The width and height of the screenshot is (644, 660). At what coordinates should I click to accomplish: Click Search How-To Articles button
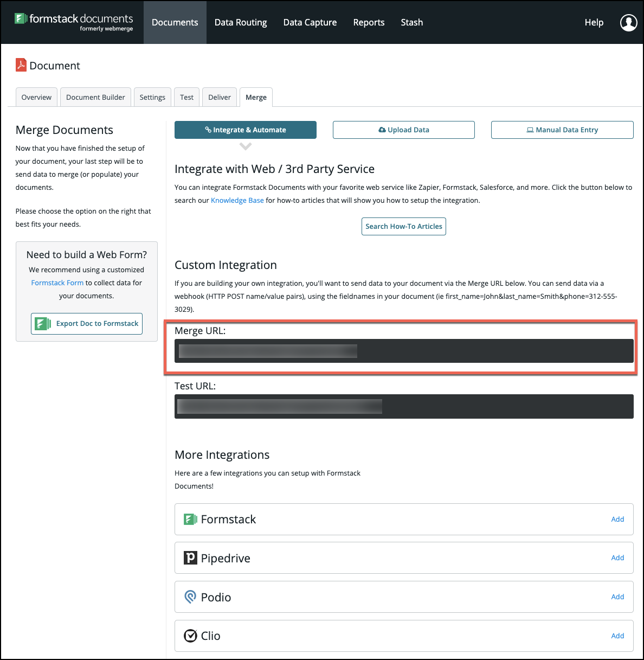point(404,226)
